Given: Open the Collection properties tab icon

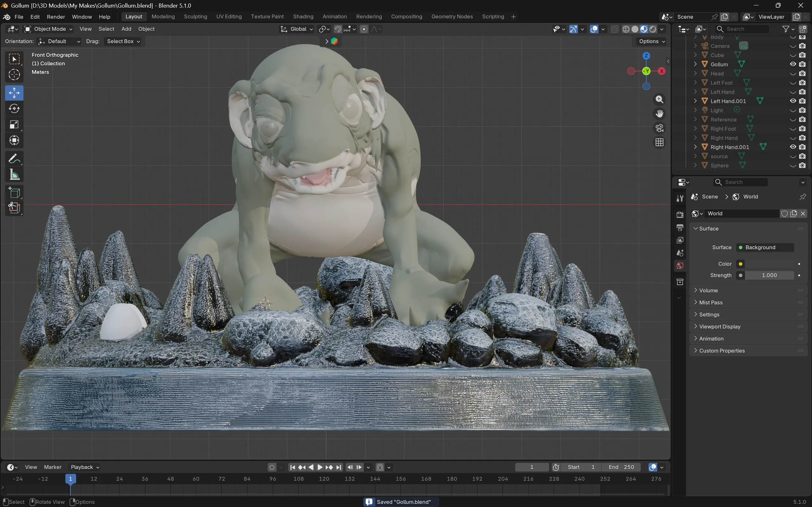Looking at the screenshot, I should pyautogui.click(x=680, y=282).
